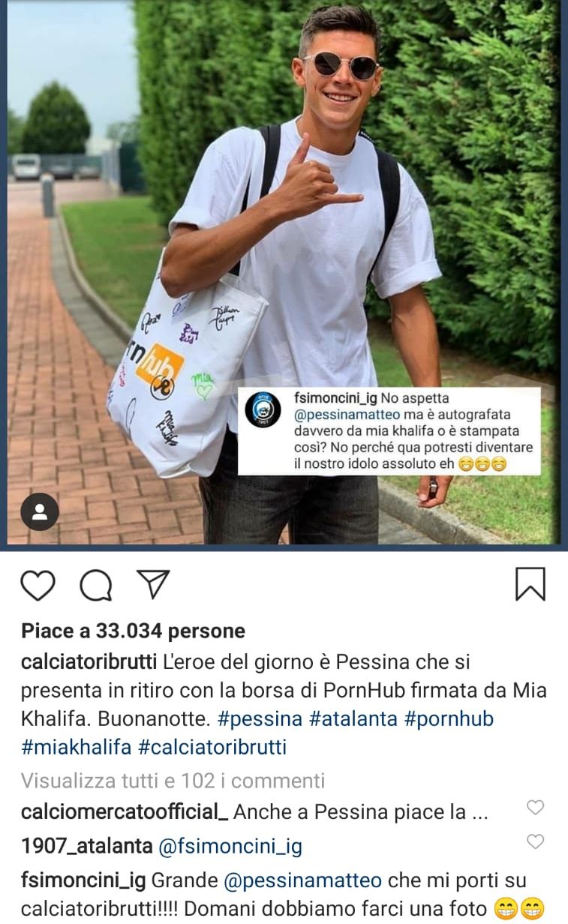Viewport: 568px width, 924px height.
Task: Share post with paper plane icon
Action: pos(154,584)
